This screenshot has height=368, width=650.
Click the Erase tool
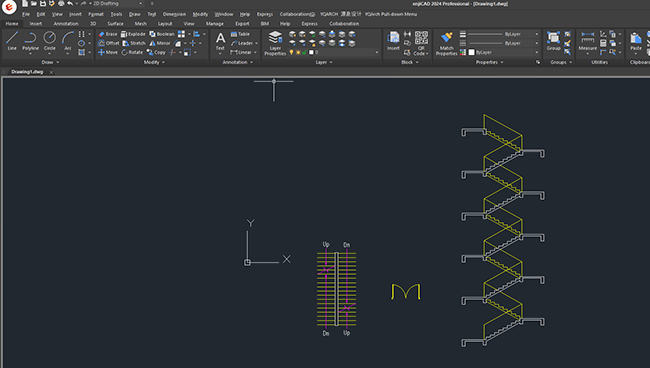pyautogui.click(x=108, y=34)
